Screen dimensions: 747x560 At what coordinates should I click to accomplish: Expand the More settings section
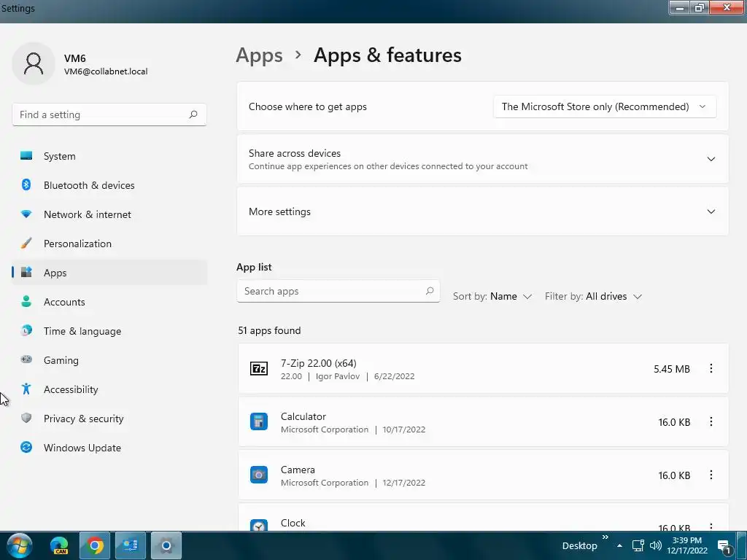point(483,211)
